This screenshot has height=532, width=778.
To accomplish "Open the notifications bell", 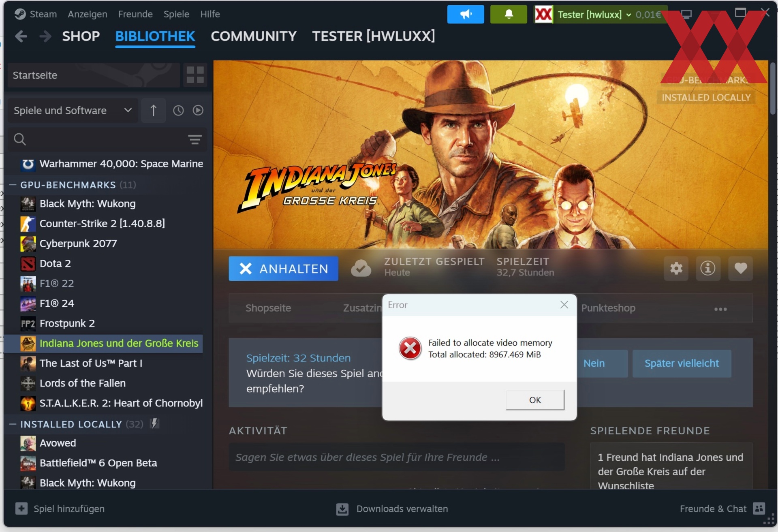I will pos(508,15).
